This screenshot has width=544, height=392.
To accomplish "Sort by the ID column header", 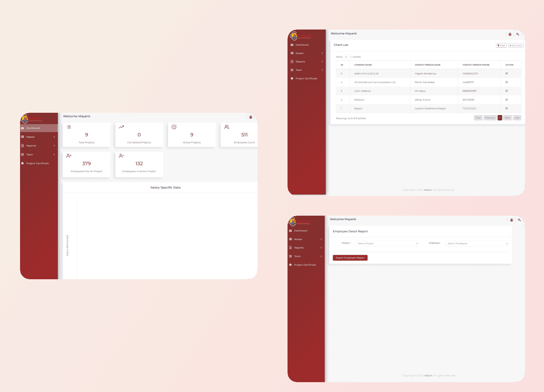I will pyautogui.click(x=342, y=65).
